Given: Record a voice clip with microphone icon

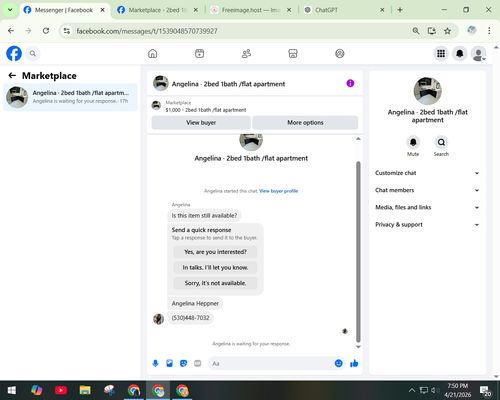Looking at the screenshot, I should tap(155, 363).
